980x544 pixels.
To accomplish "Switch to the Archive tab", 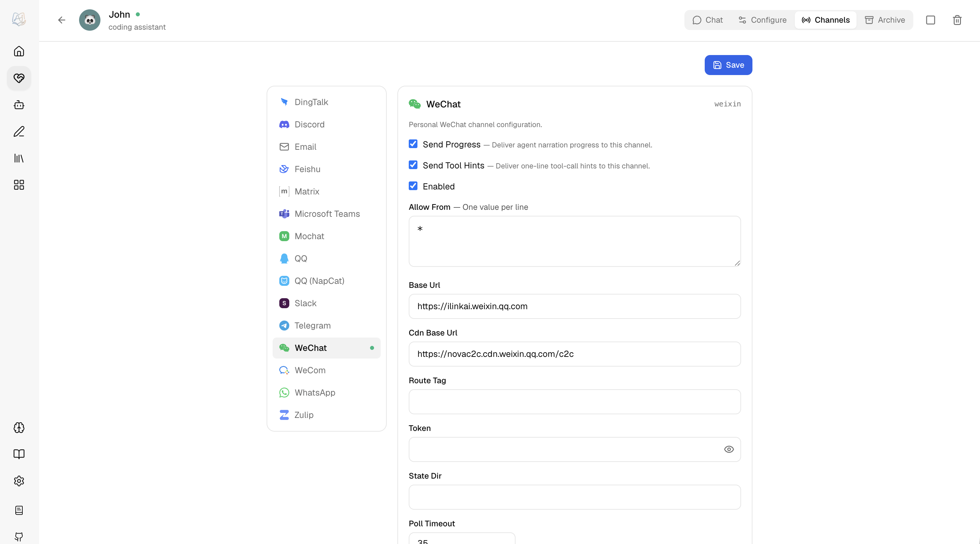I will pos(885,20).
